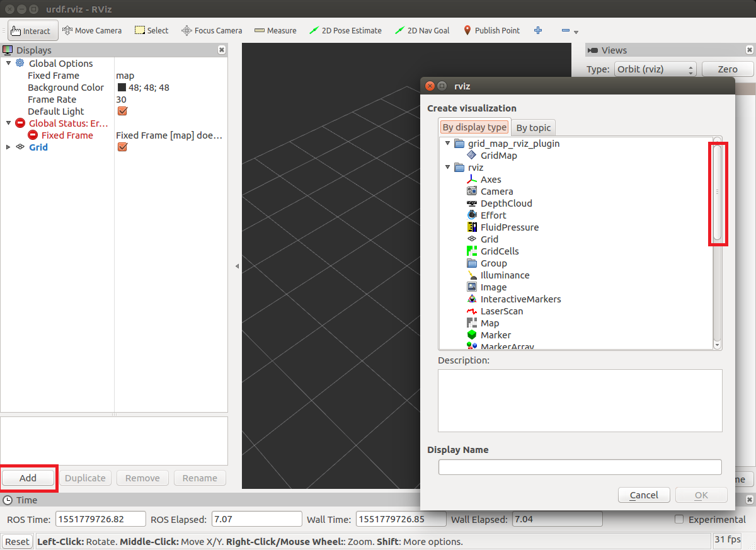Click the Zero button in Views

728,69
